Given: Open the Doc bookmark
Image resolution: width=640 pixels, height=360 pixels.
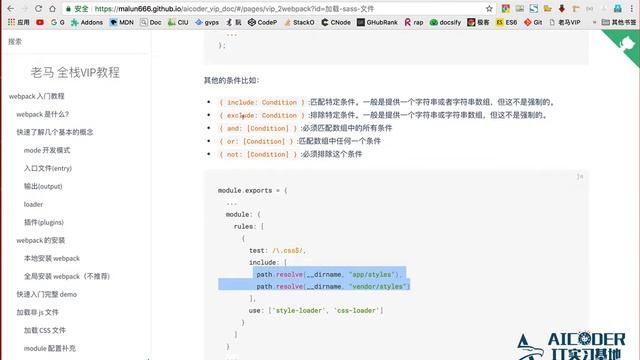Looking at the screenshot, I should 151,22.
